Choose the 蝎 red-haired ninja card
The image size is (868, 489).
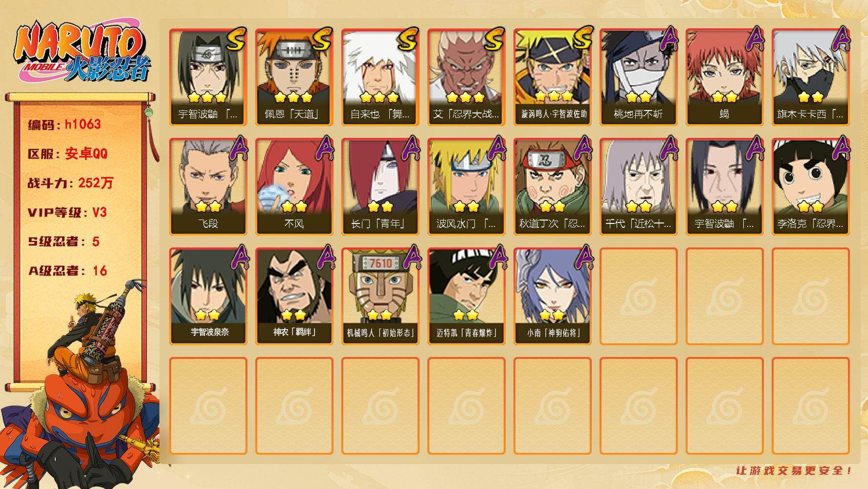click(725, 77)
